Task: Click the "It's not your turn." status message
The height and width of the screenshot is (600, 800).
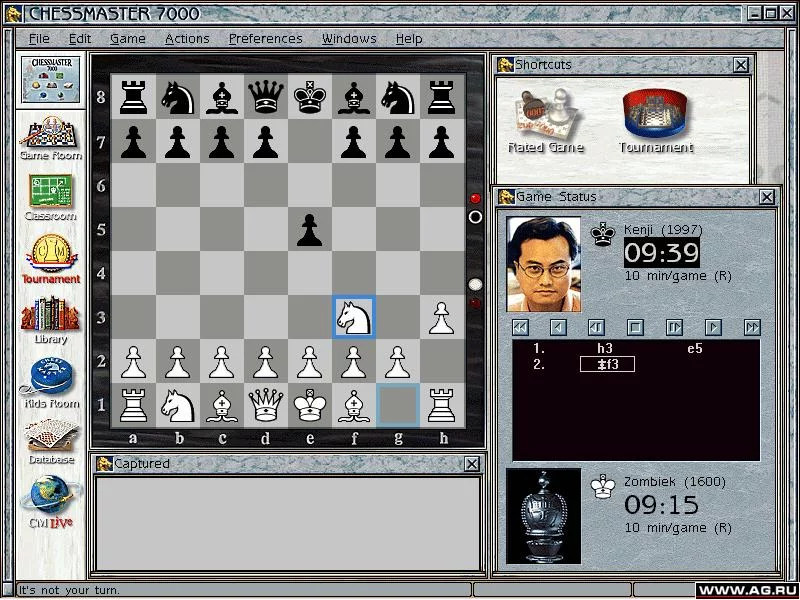Action: click(x=69, y=590)
